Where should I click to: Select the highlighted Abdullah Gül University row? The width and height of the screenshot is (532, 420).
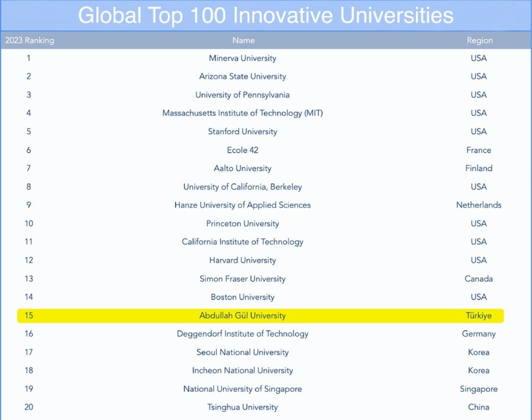coord(242,315)
